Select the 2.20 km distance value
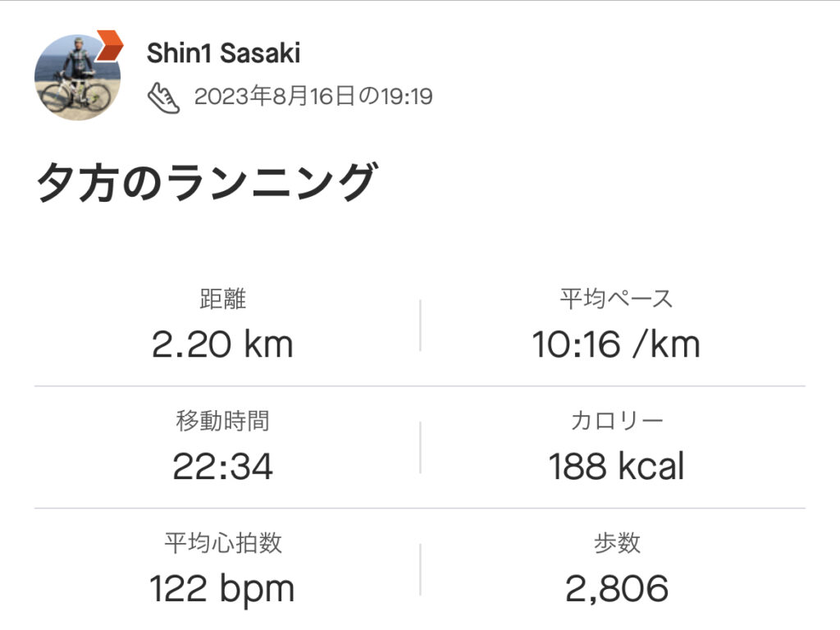The width and height of the screenshot is (840, 630). 222,345
